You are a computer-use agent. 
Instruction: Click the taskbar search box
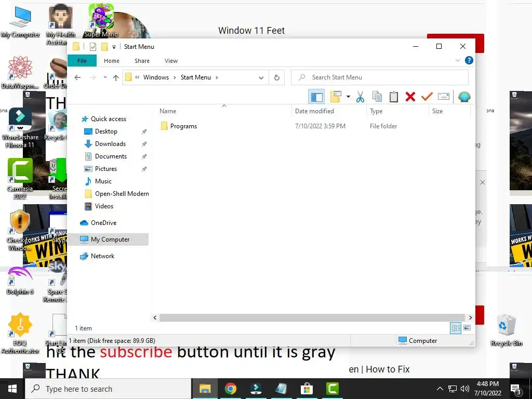108,389
